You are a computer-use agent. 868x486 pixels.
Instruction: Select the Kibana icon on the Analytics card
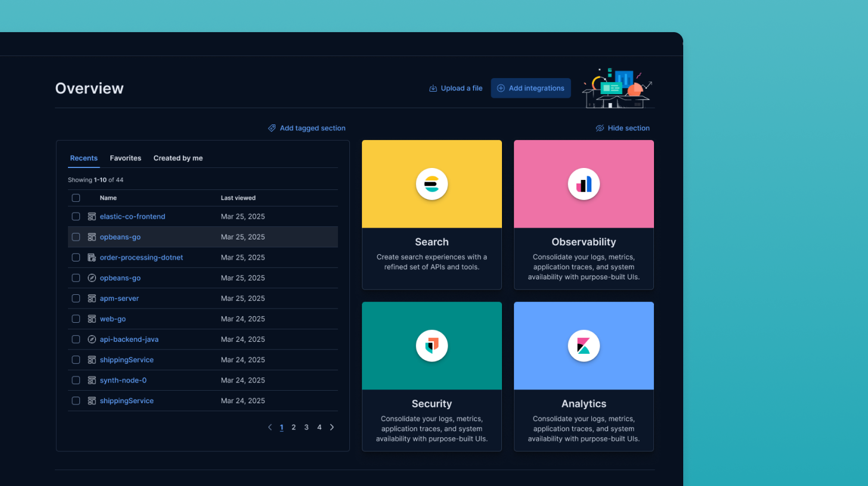coord(583,345)
